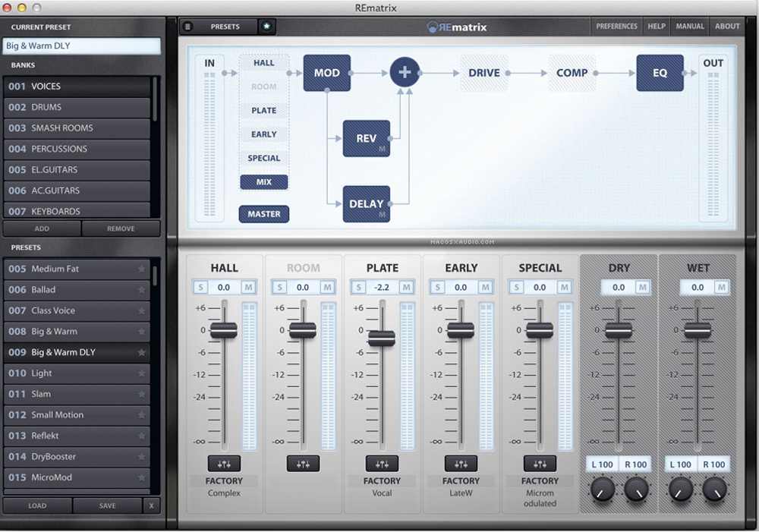
Task: Favorite the Slam preset star
Action: 141,394
